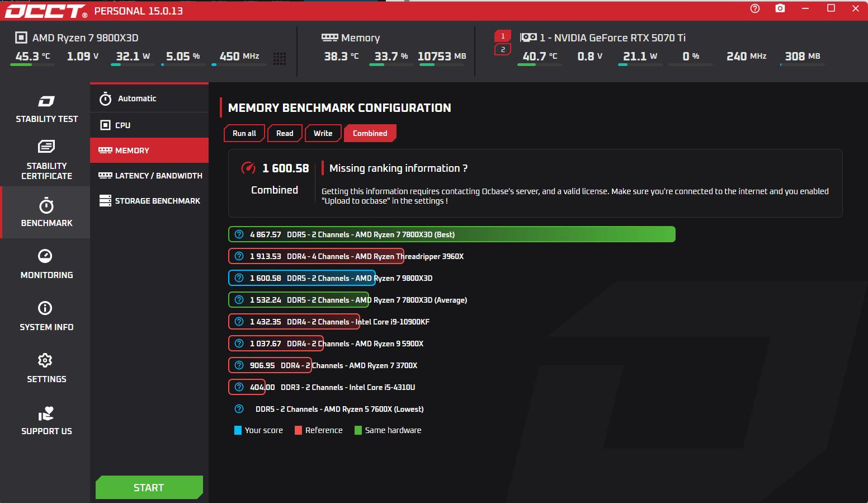Image resolution: width=868 pixels, height=503 pixels.
Task: Select the Combined benchmark mode
Action: [370, 133]
